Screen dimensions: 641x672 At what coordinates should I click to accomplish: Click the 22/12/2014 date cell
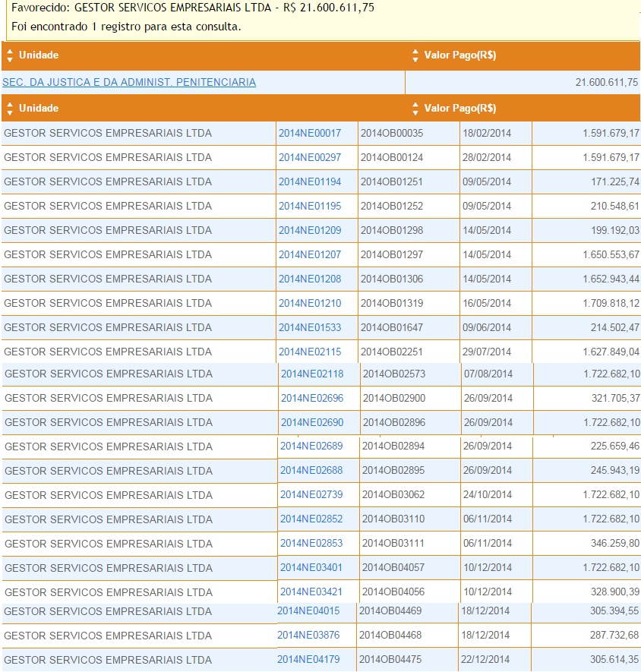click(485, 660)
